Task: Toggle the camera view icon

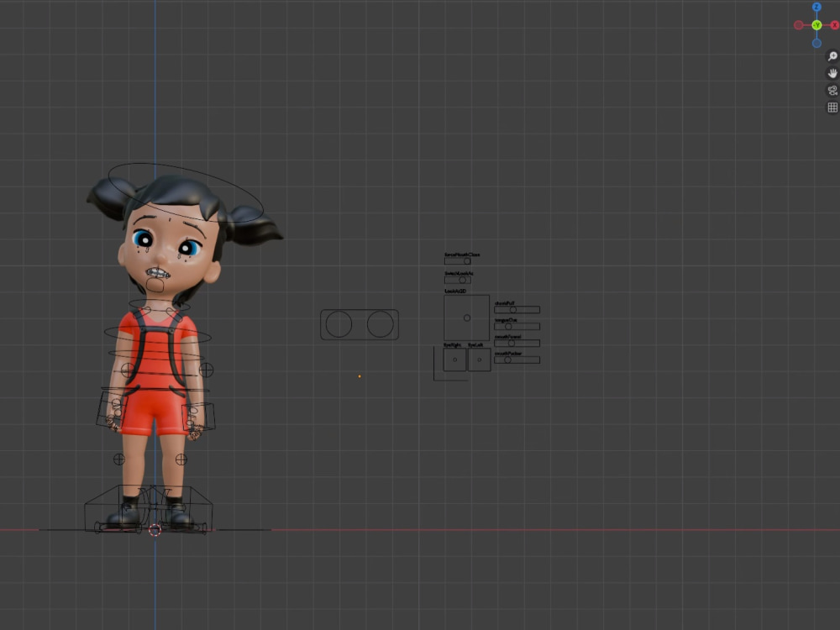Action: pos(832,90)
